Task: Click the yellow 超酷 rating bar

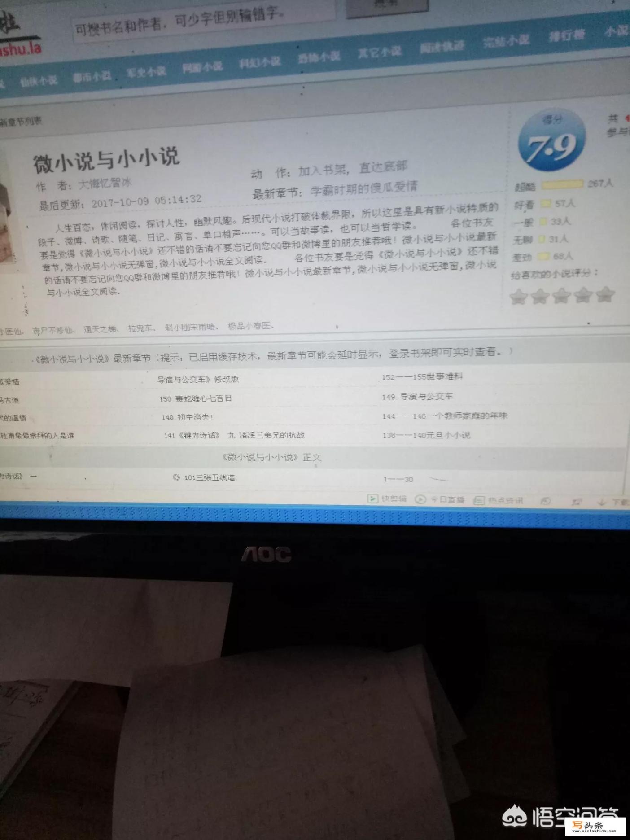Action: pyautogui.click(x=562, y=184)
